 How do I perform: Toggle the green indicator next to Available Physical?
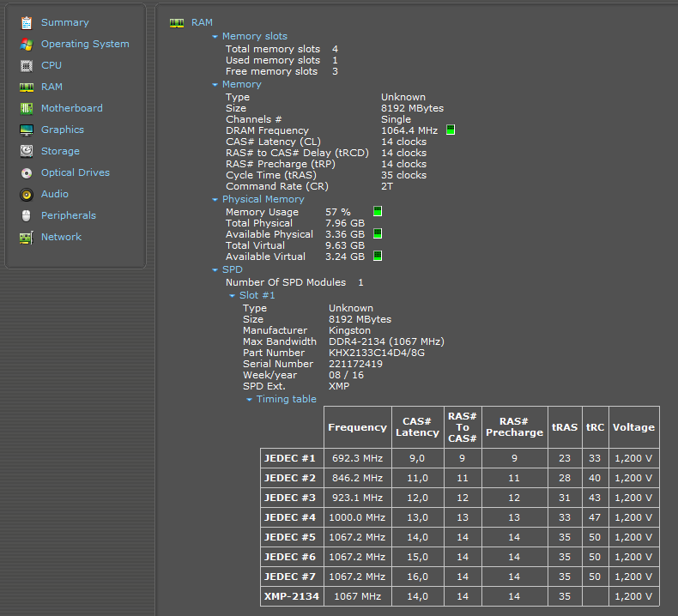[x=378, y=233]
